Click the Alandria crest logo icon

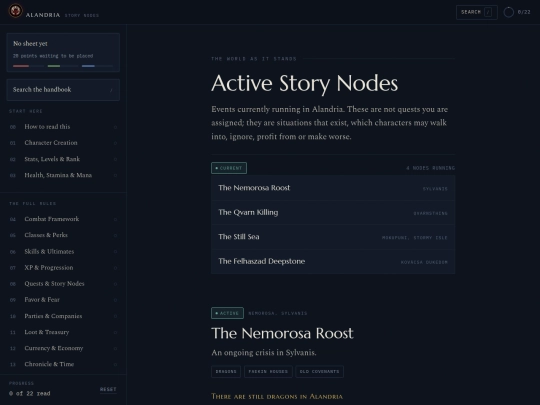(x=15, y=11)
